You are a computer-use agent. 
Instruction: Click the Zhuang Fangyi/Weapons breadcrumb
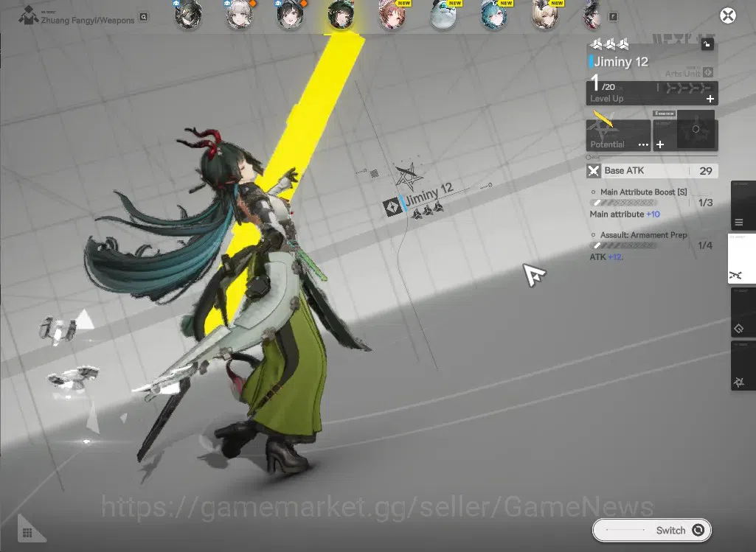[x=88, y=20]
